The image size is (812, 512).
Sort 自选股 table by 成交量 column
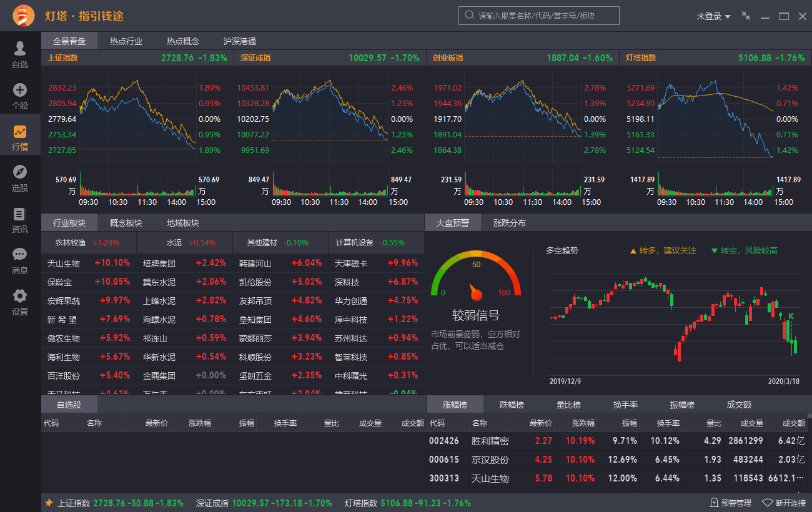370,423
